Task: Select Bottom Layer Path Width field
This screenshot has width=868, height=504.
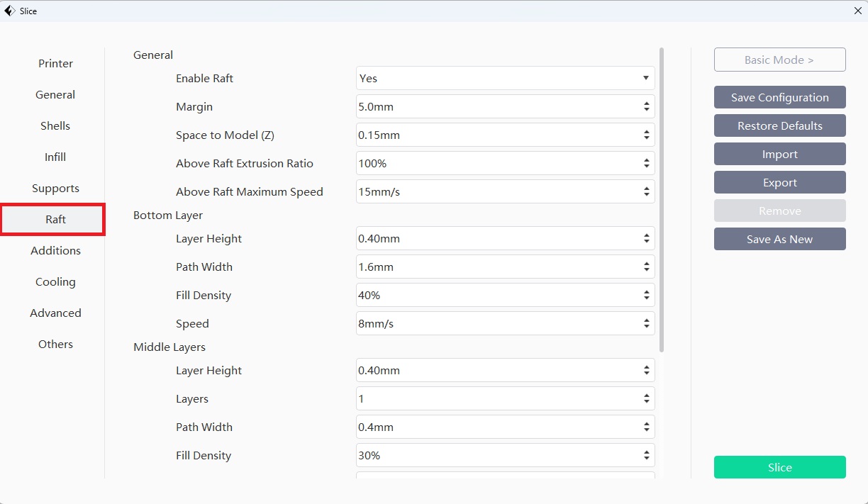Action: pyautogui.click(x=496, y=267)
